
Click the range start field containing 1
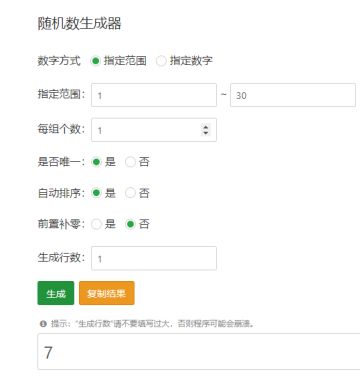tap(154, 95)
